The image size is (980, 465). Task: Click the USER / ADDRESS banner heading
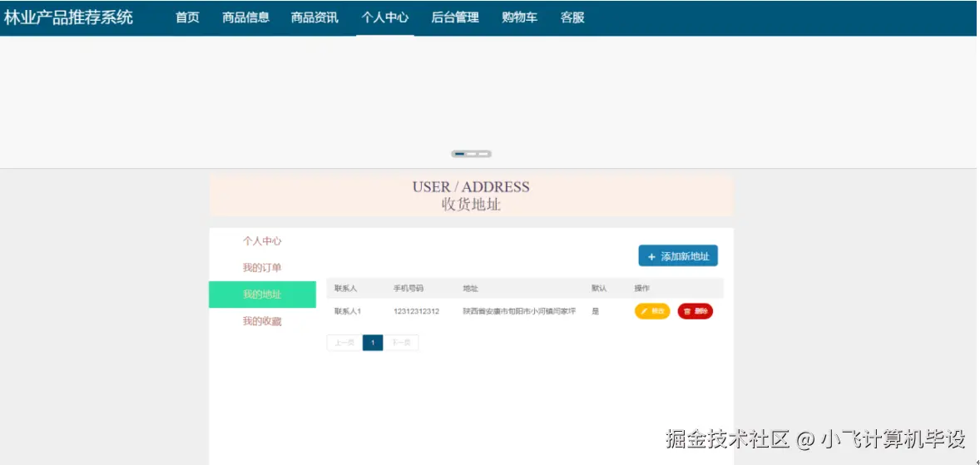[471, 187]
